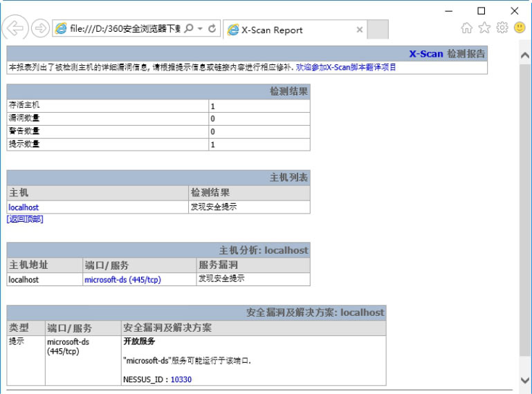Open the NESSUS_ID 10330 link

pyautogui.click(x=181, y=379)
